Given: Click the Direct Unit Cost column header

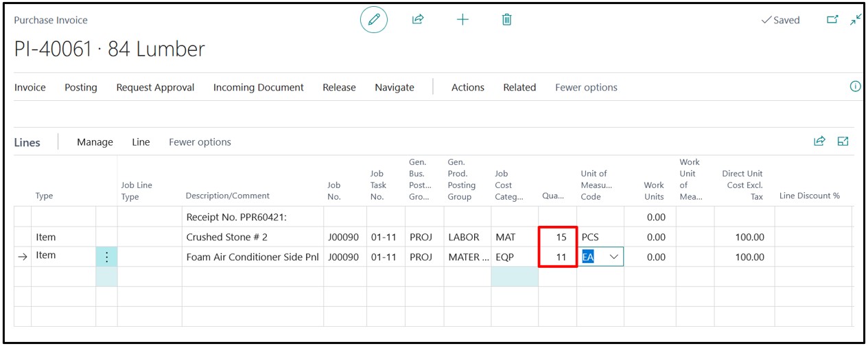Looking at the screenshot, I should [x=742, y=185].
